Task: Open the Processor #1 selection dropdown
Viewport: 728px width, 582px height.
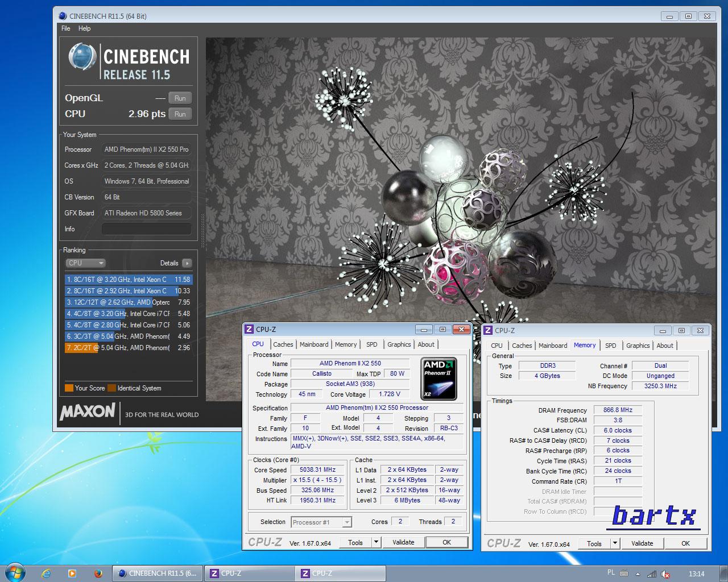Action: point(321,522)
